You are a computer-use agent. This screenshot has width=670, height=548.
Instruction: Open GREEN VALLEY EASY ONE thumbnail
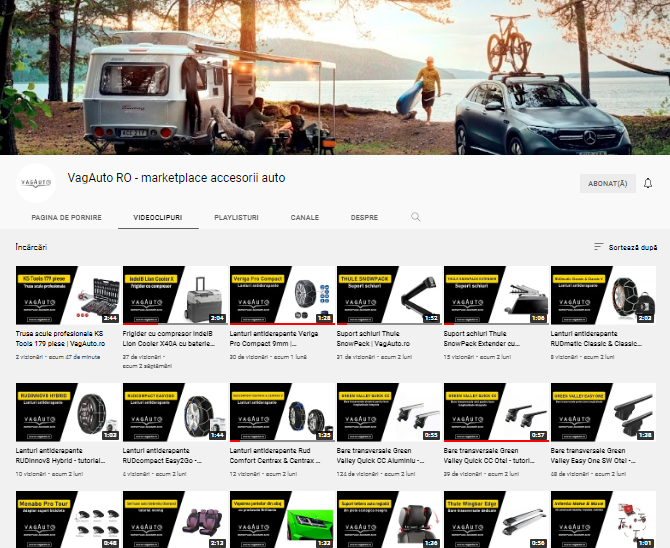(603, 412)
